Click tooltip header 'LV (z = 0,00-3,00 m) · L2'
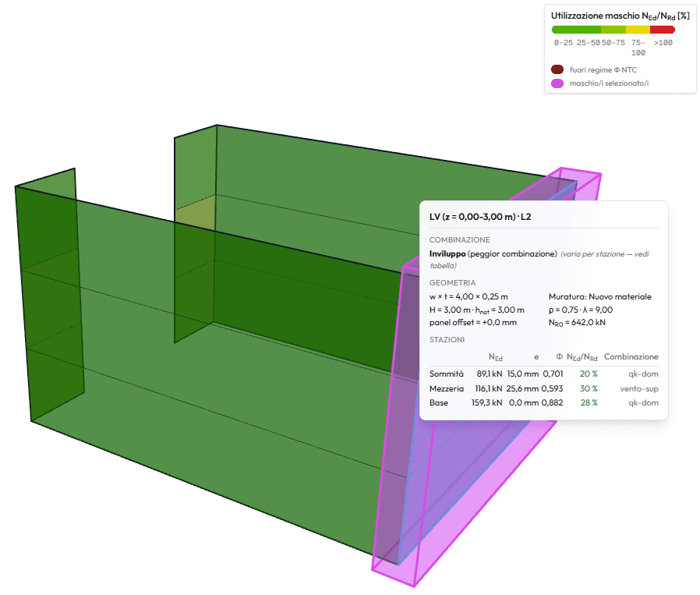 tap(480, 217)
